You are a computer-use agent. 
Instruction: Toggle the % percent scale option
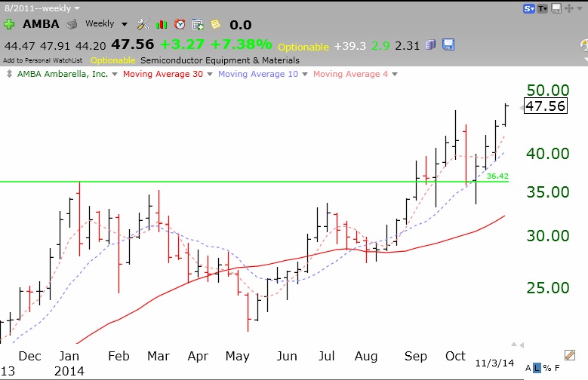(x=547, y=368)
